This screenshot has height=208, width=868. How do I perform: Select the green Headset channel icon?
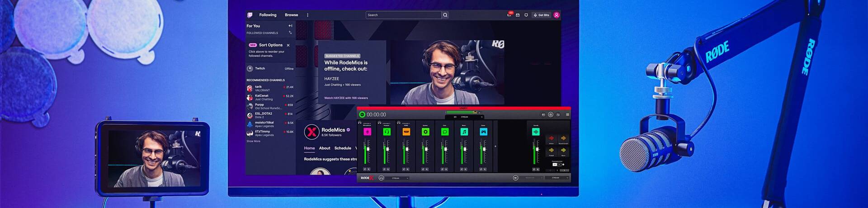click(x=387, y=132)
